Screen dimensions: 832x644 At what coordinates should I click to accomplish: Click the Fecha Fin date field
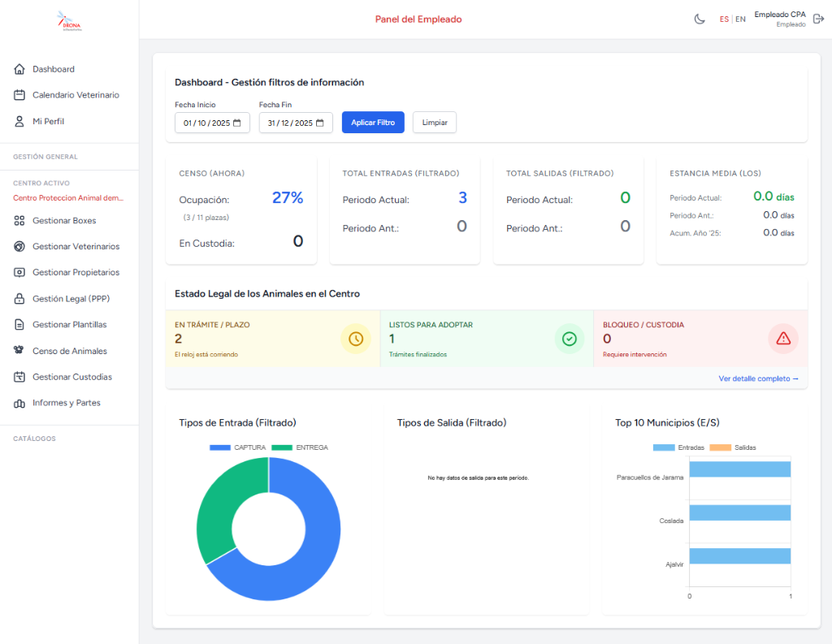pos(296,123)
